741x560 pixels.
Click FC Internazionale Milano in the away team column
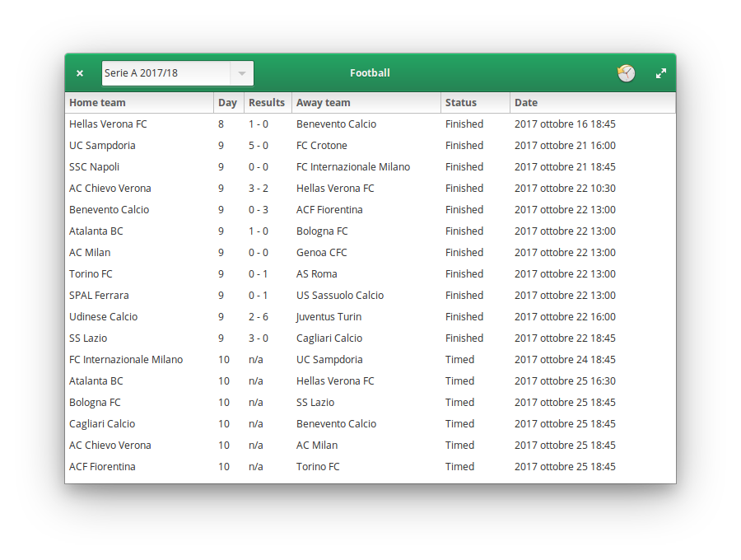353,167
